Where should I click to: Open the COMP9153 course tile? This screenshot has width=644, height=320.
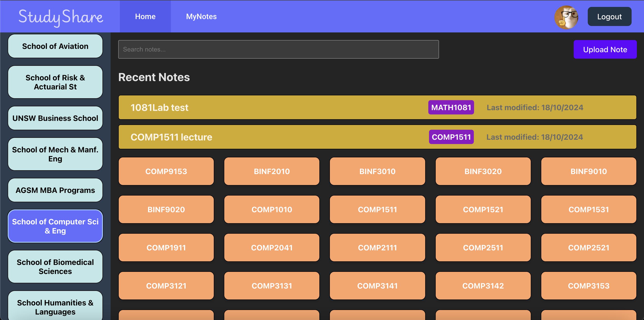click(x=166, y=171)
